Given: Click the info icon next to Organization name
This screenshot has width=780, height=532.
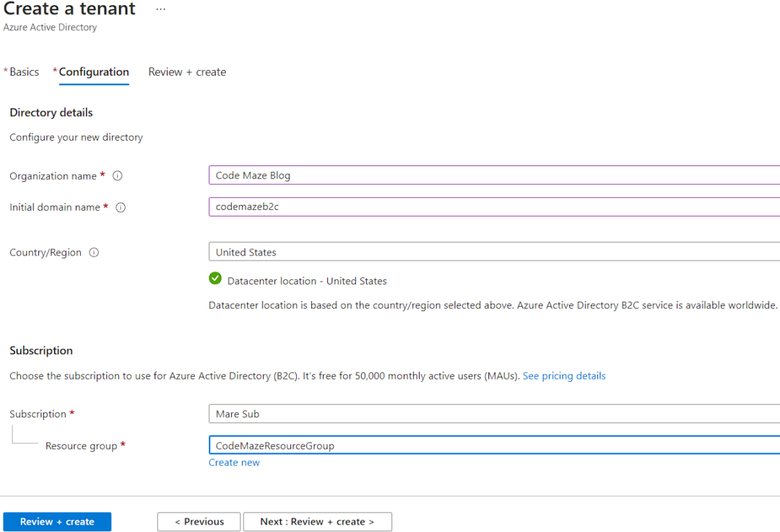Looking at the screenshot, I should coord(118,175).
